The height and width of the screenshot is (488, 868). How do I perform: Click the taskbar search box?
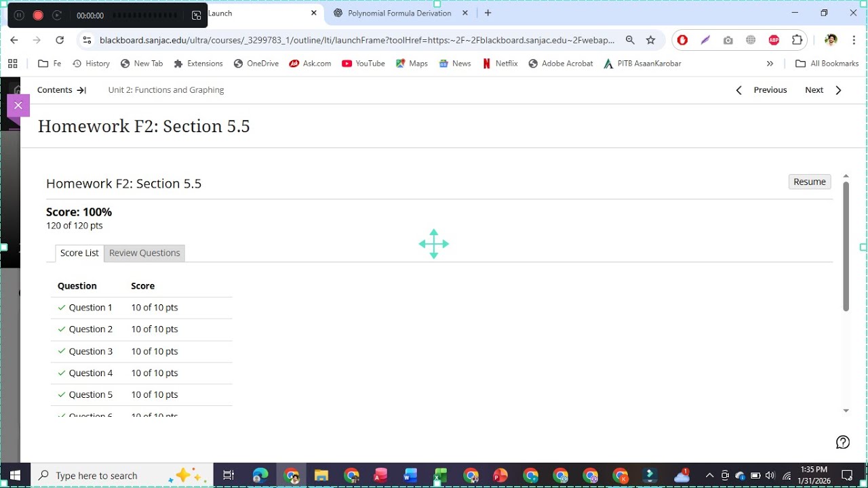coord(122,475)
